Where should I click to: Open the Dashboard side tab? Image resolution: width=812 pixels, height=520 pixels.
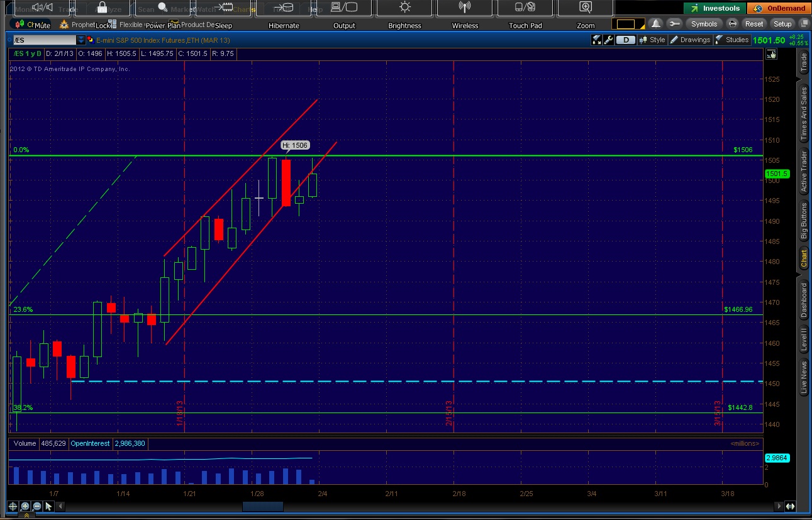click(804, 300)
